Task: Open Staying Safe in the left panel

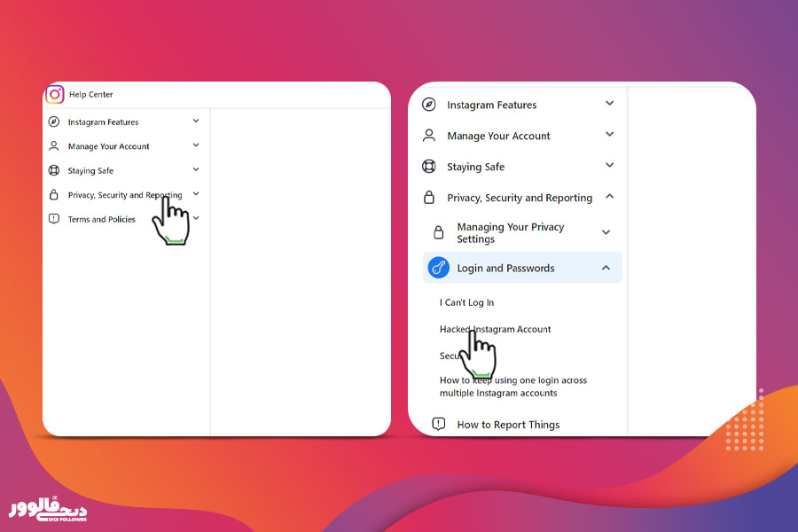Action: [x=90, y=171]
